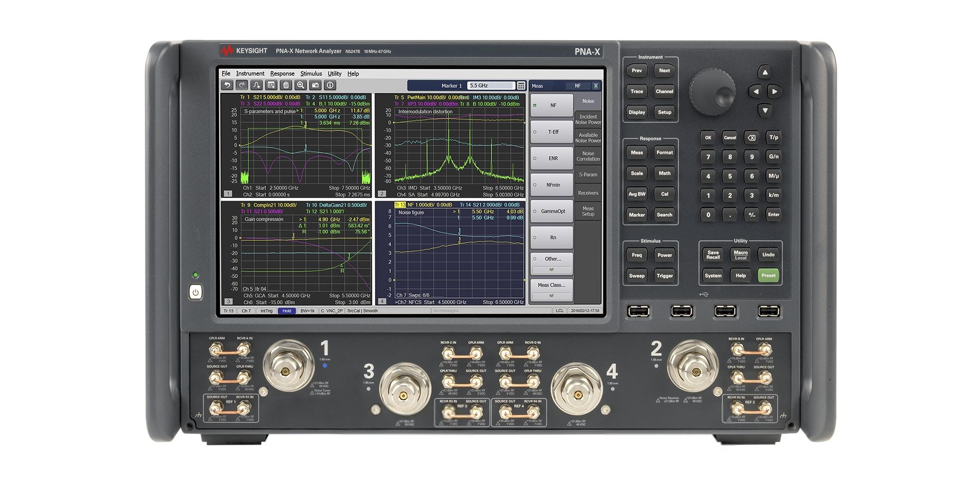Image resolution: width=980 pixels, height=480 pixels.
Task: Click the trash delete icon in the toolbar
Action: (x=286, y=85)
